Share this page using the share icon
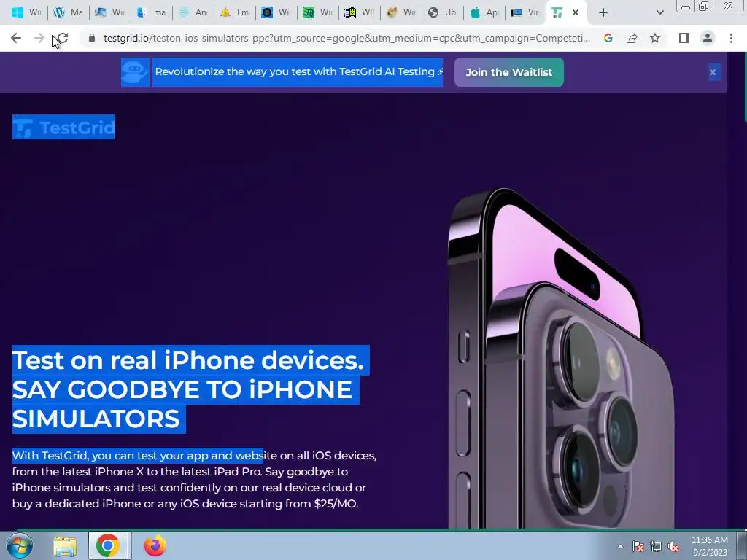 pyautogui.click(x=632, y=38)
